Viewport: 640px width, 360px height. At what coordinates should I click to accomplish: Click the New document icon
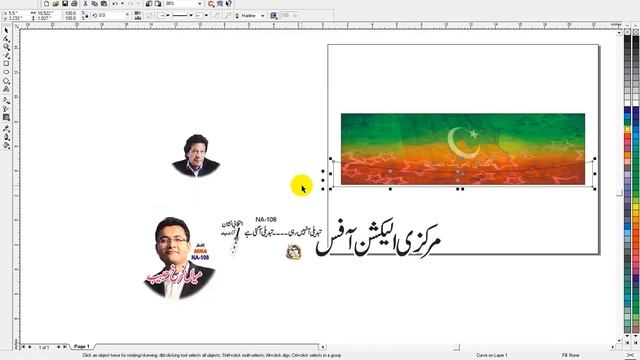point(46,4)
